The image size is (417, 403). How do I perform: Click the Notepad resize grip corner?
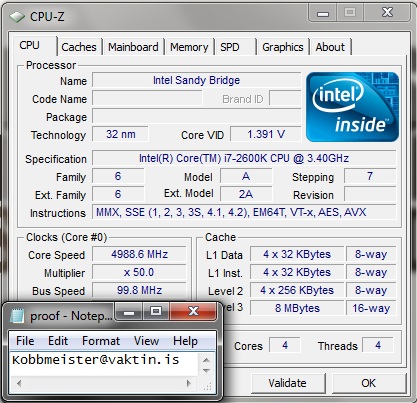pos(207,386)
